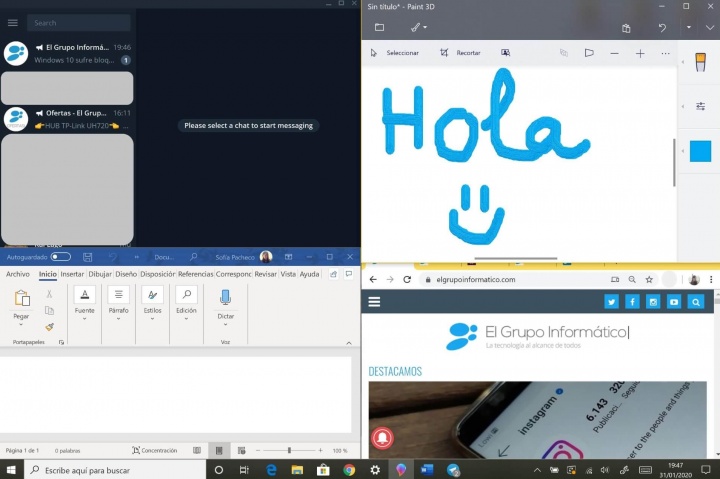
Task: Switch to Insertar tab in Word
Action: tap(72, 274)
